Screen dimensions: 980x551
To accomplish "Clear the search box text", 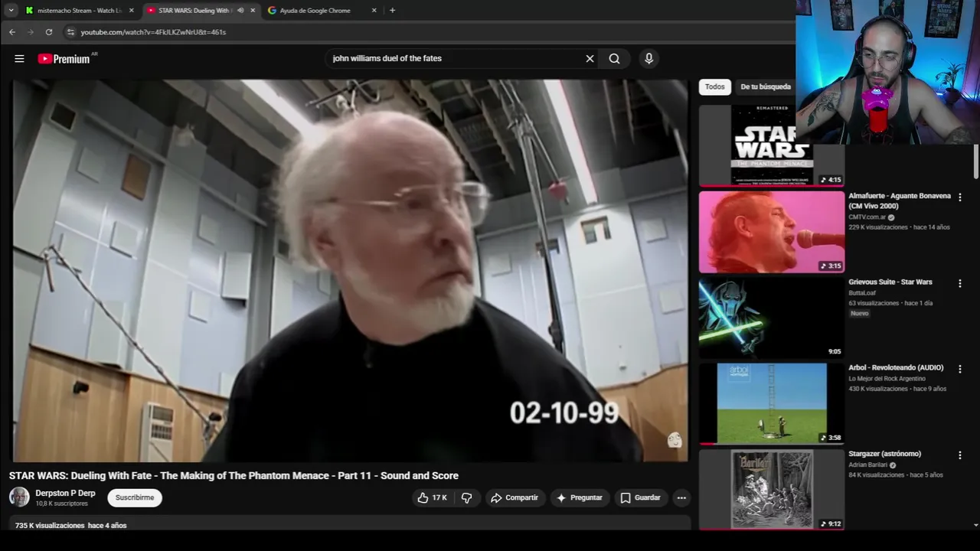I will coord(590,58).
